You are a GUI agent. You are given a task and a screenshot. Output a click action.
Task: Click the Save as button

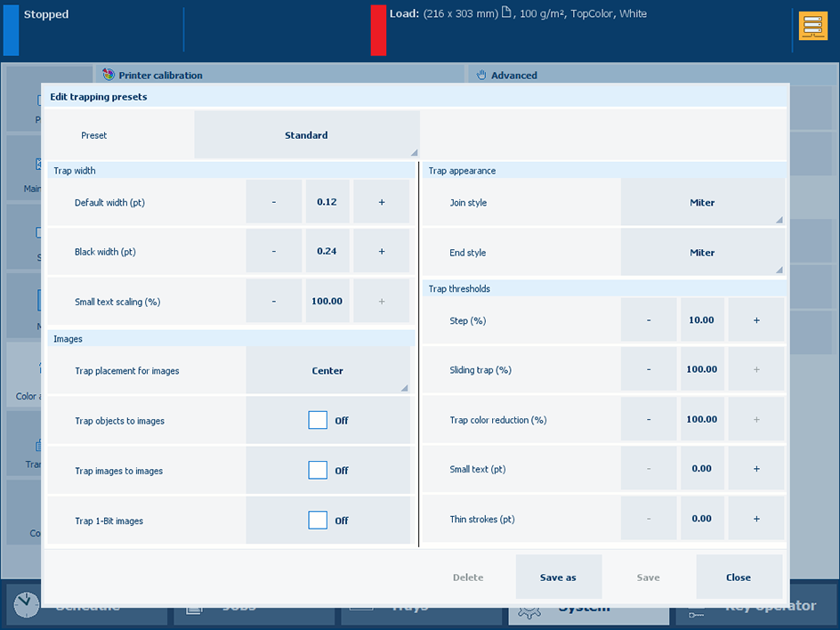pyautogui.click(x=558, y=577)
